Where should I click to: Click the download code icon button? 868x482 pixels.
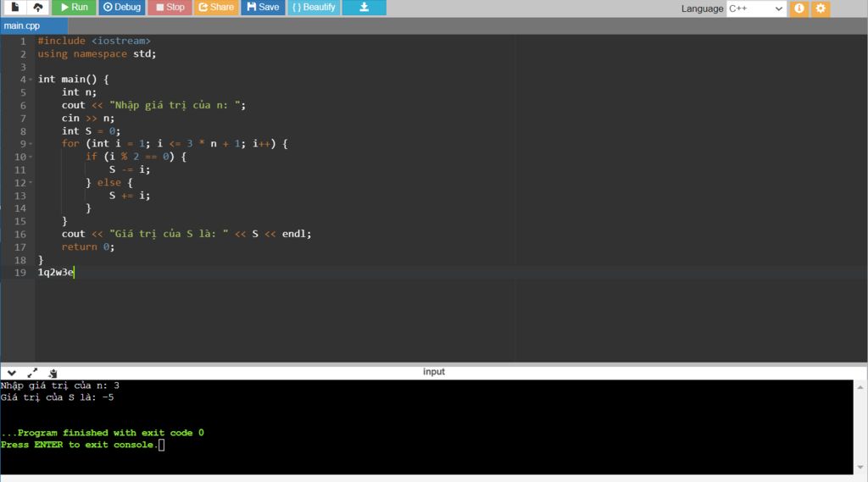click(364, 8)
